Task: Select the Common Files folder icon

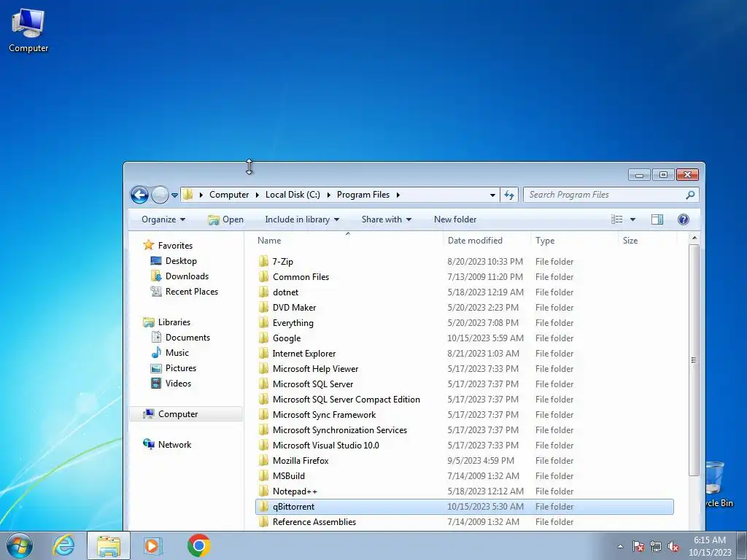Action: (x=263, y=276)
